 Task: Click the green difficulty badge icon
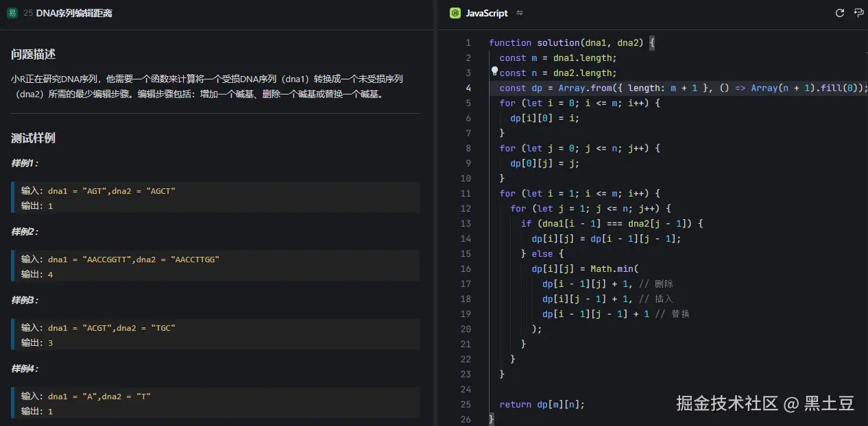click(x=12, y=13)
